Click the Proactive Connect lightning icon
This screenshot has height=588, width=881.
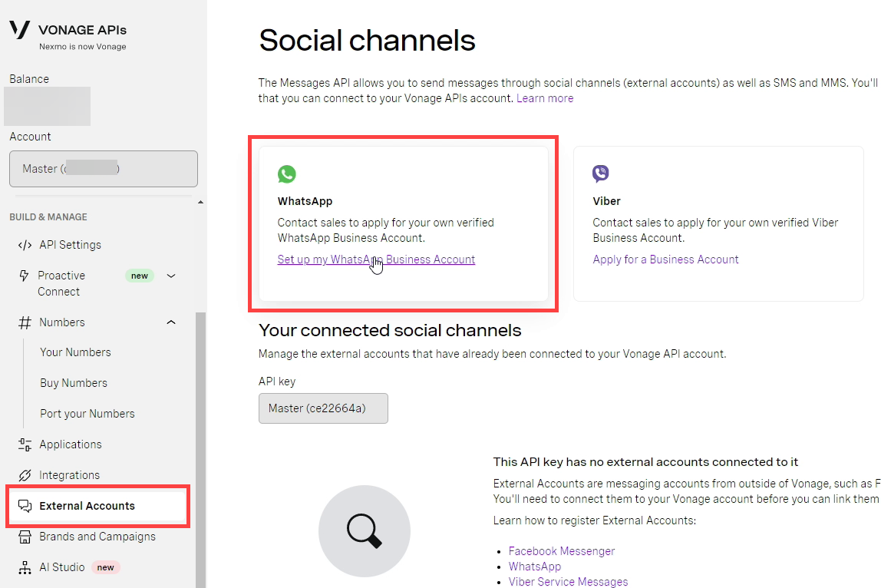(x=24, y=276)
